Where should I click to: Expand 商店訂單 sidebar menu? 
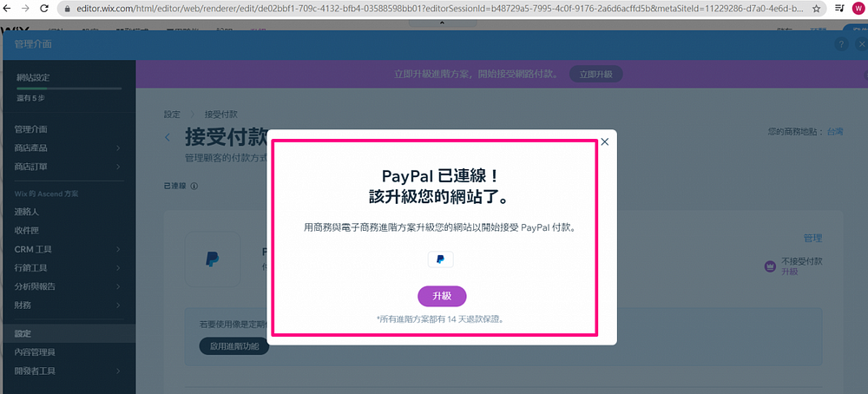(68, 167)
